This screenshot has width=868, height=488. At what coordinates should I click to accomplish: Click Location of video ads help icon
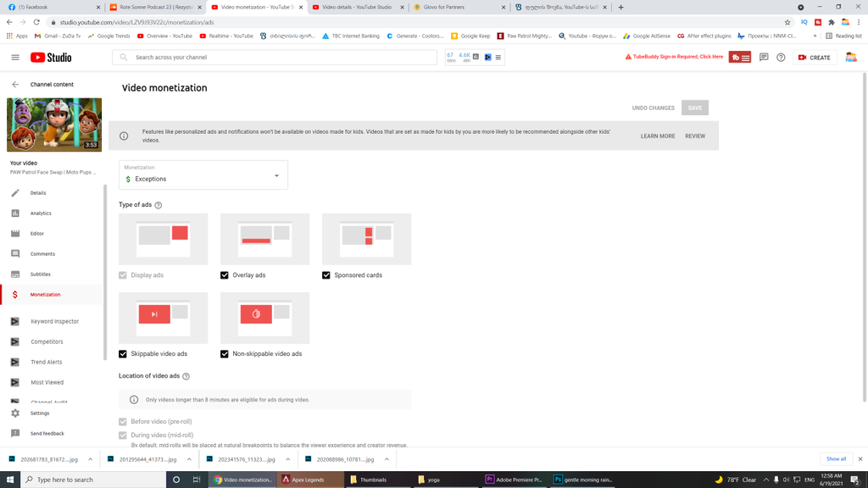[186, 376]
